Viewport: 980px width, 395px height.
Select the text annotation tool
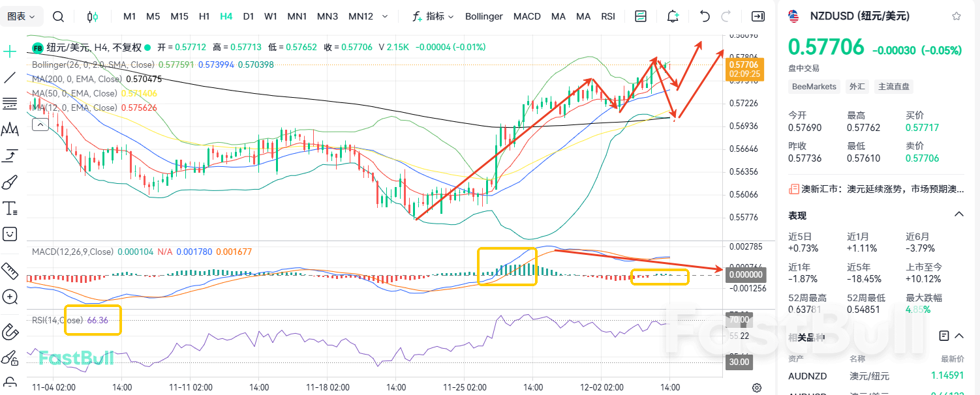click(x=9, y=207)
